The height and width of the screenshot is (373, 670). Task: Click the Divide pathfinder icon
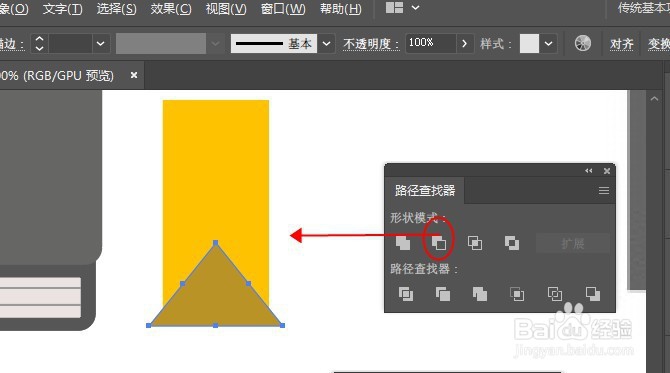[x=406, y=294]
